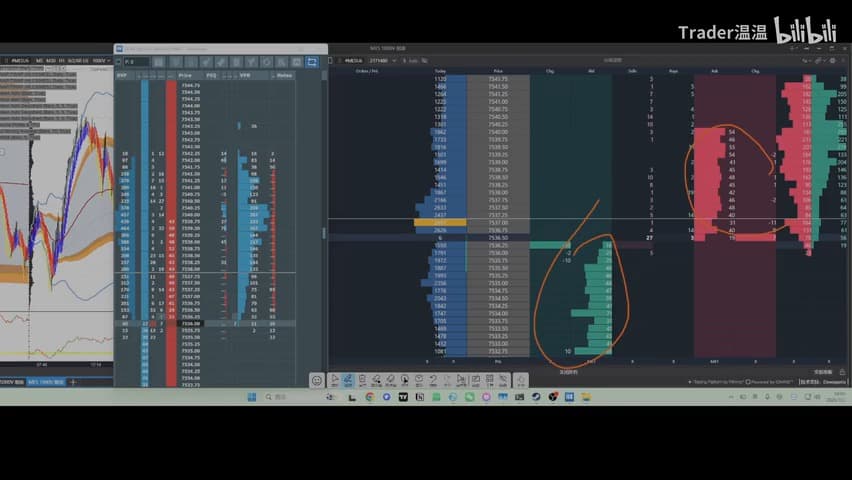Open File Explorer from taskbar
Viewport: 852px width, 480px height.
click(586, 397)
